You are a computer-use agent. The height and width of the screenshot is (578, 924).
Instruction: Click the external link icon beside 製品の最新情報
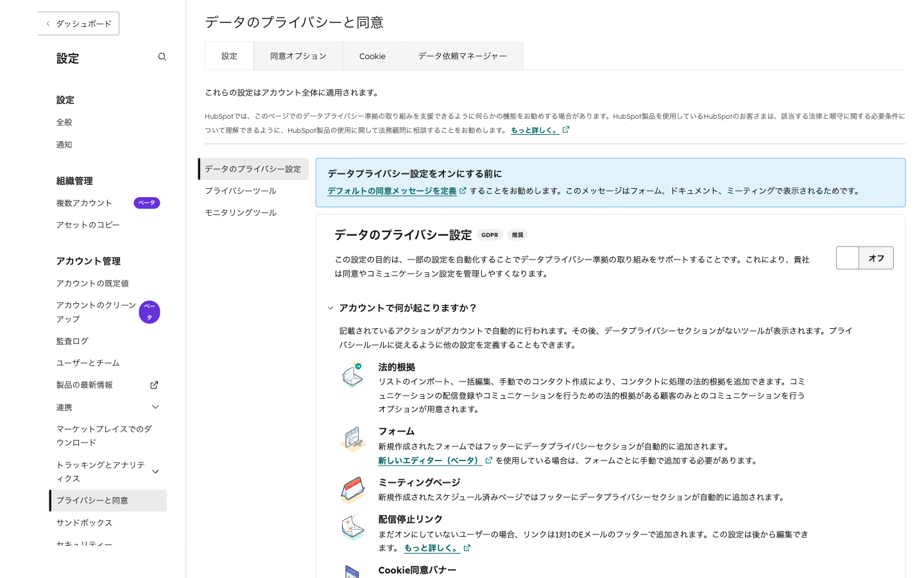pos(154,385)
